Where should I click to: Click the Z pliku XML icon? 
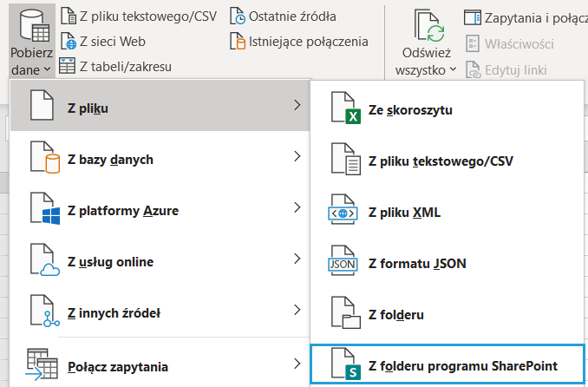346,213
